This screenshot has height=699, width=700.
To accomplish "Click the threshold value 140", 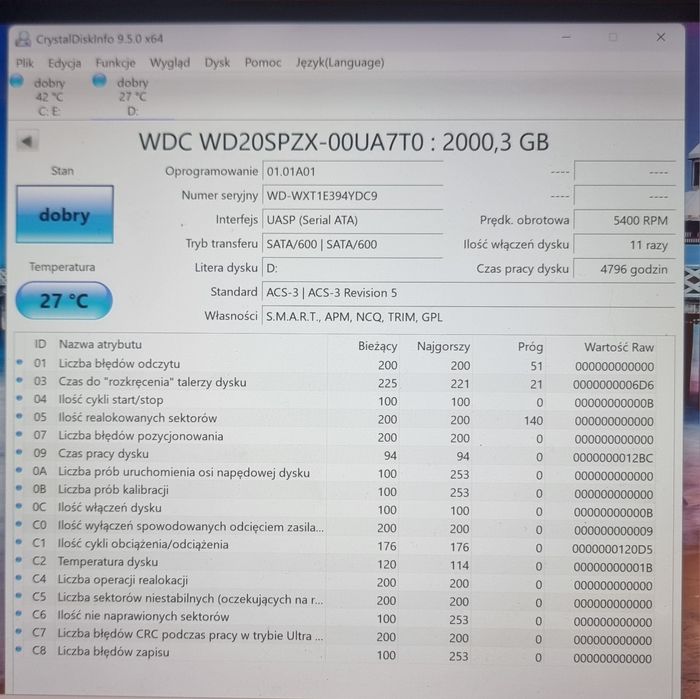I will tap(533, 420).
